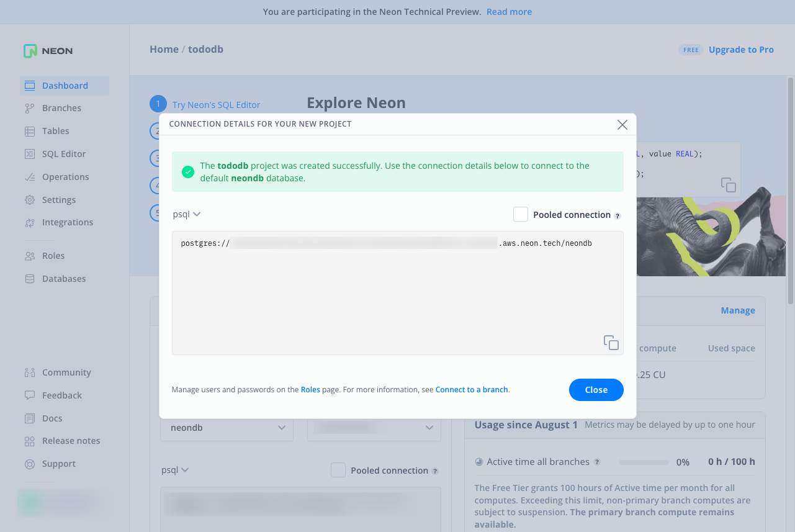Click the Close button in the dialog
This screenshot has width=795, height=532.
[596, 390]
